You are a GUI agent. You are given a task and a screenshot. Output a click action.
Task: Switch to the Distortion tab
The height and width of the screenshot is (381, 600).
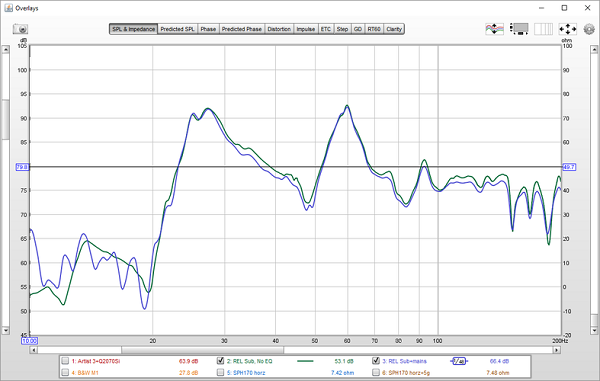click(279, 29)
